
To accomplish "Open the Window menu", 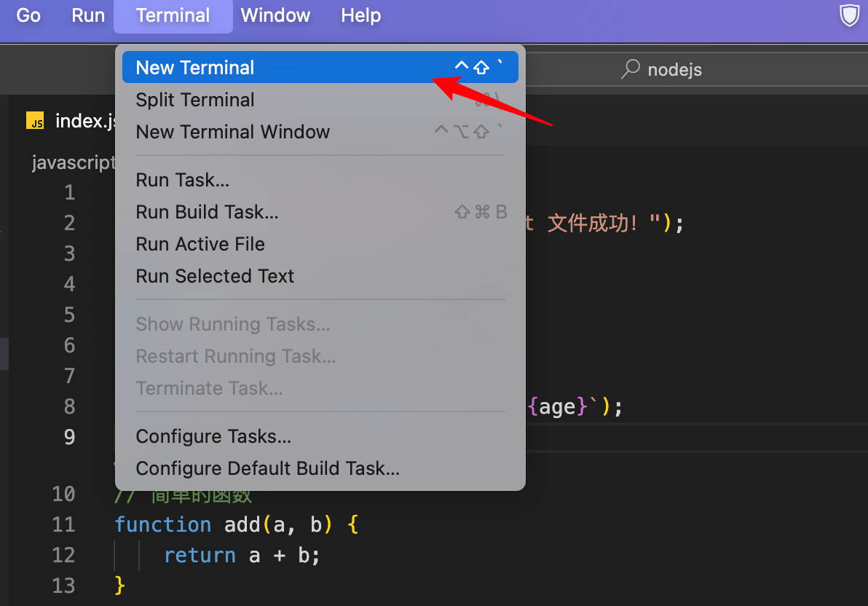I will tap(275, 15).
